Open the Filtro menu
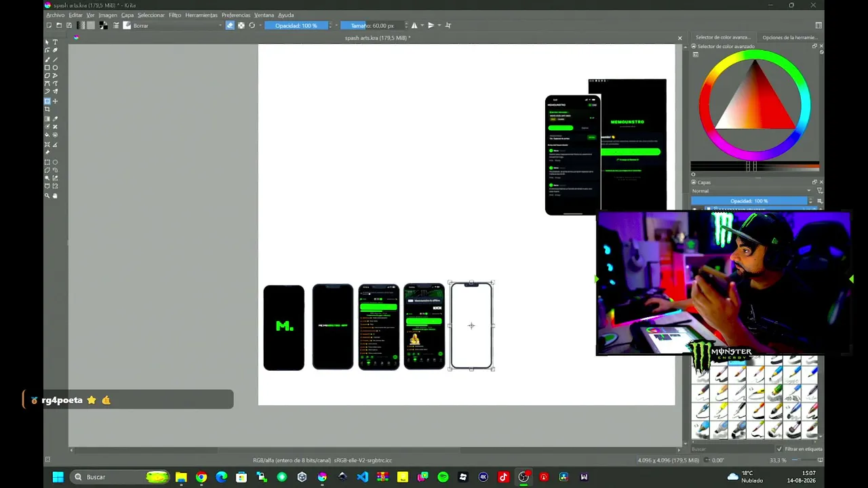Viewport: 868px width, 488px height. (x=175, y=15)
